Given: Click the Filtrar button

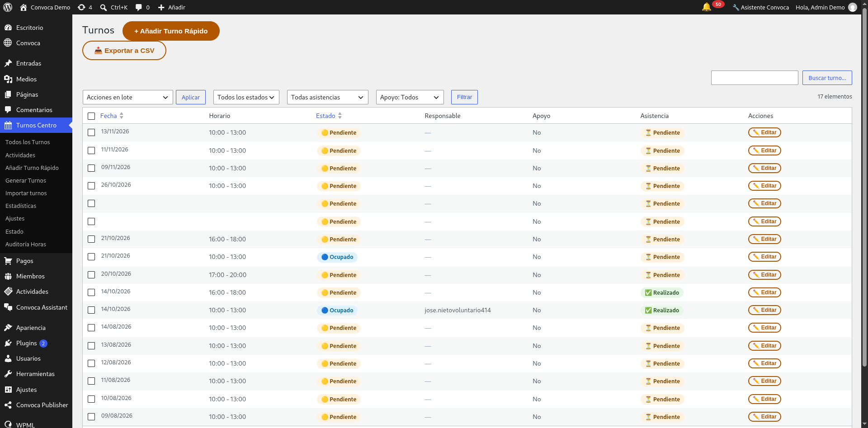Looking at the screenshot, I should coord(464,97).
